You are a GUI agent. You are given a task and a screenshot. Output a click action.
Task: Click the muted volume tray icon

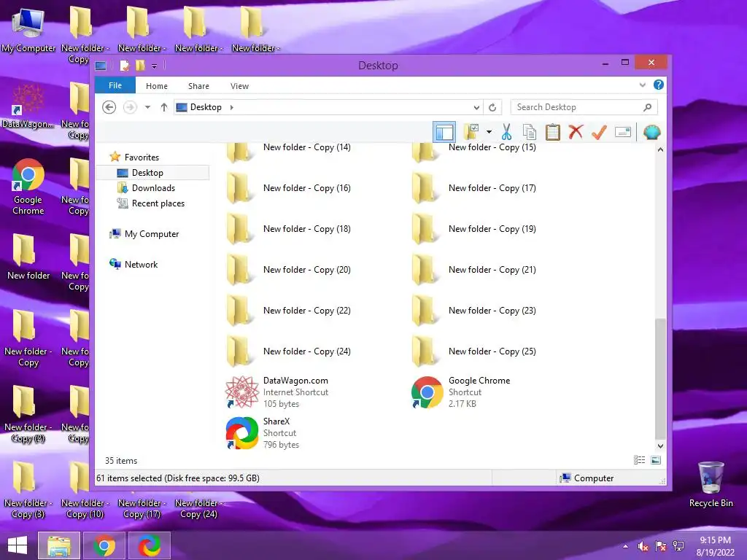tap(643, 546)
